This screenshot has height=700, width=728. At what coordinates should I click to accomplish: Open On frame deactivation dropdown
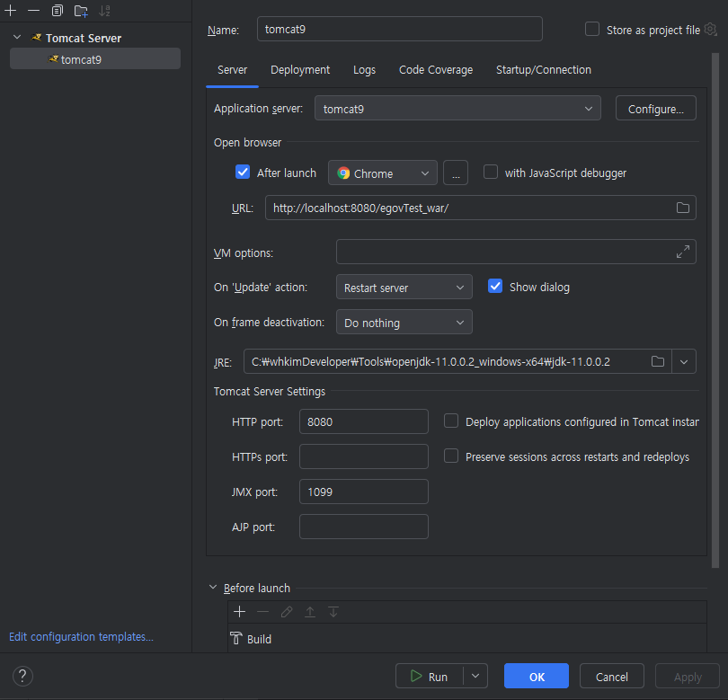(404, 323)
